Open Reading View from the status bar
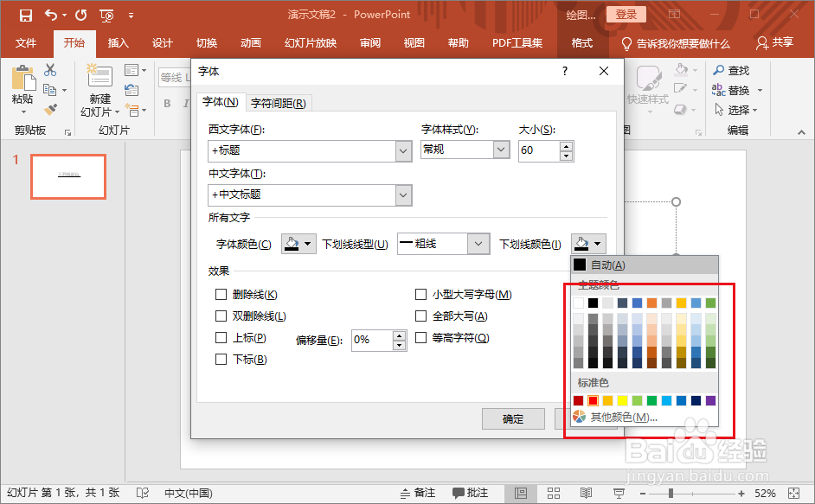The height and width of the screenshot is (504, 815). 586,492
